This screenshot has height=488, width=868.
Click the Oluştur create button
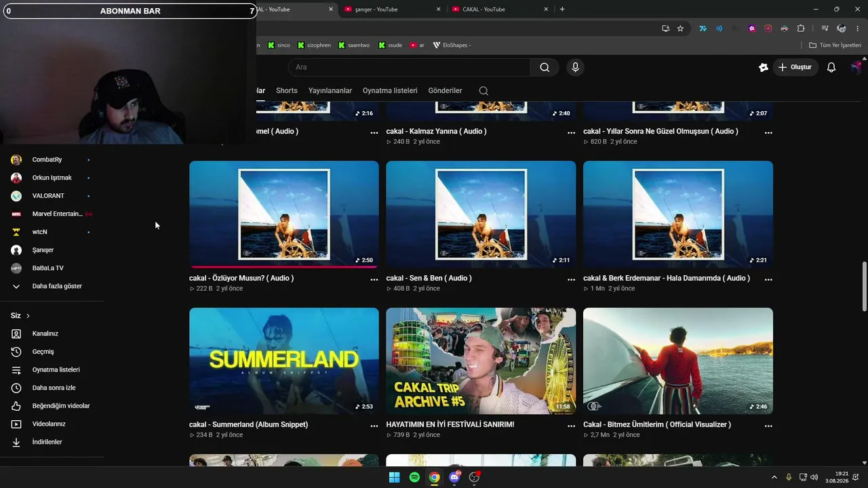click(x=795, y=67)
